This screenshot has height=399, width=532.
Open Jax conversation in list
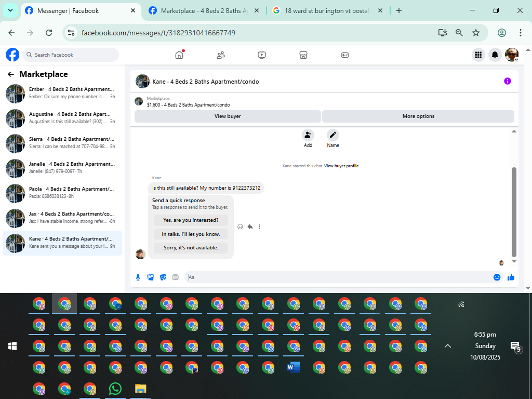tap(62, 218)
